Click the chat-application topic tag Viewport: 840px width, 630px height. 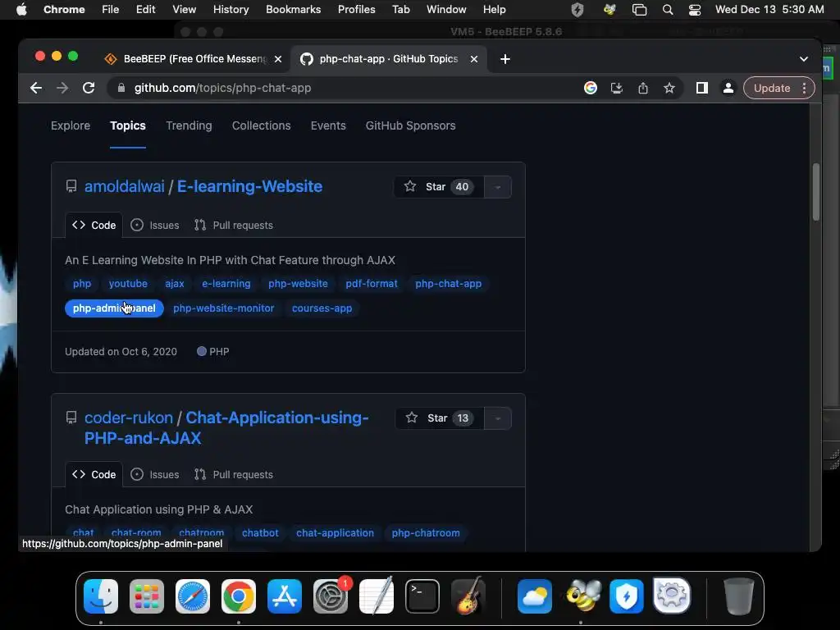pos(335,533)
